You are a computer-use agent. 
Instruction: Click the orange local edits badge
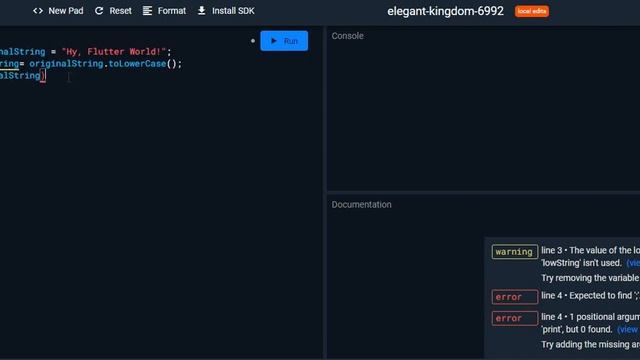point(532,11)
